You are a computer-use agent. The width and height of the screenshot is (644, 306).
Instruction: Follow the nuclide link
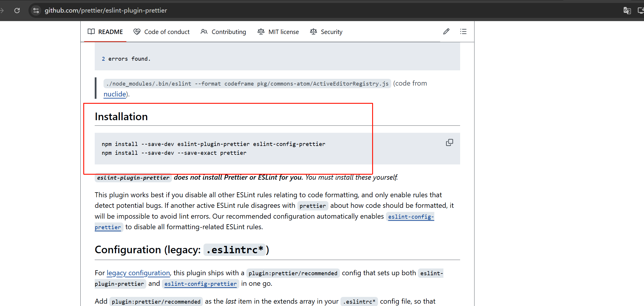(115, 94)
